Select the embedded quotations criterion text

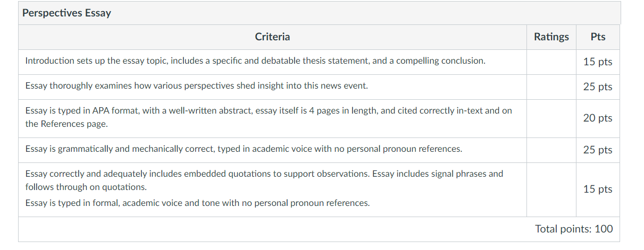click(264, 180)
